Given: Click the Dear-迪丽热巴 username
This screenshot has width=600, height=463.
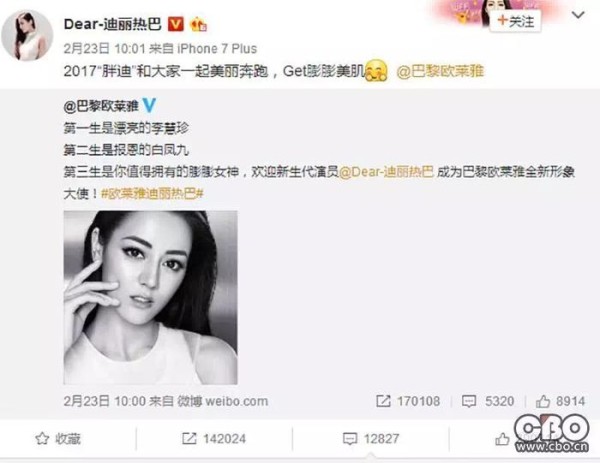Looking at the screenshot, I should coord(112,24).
